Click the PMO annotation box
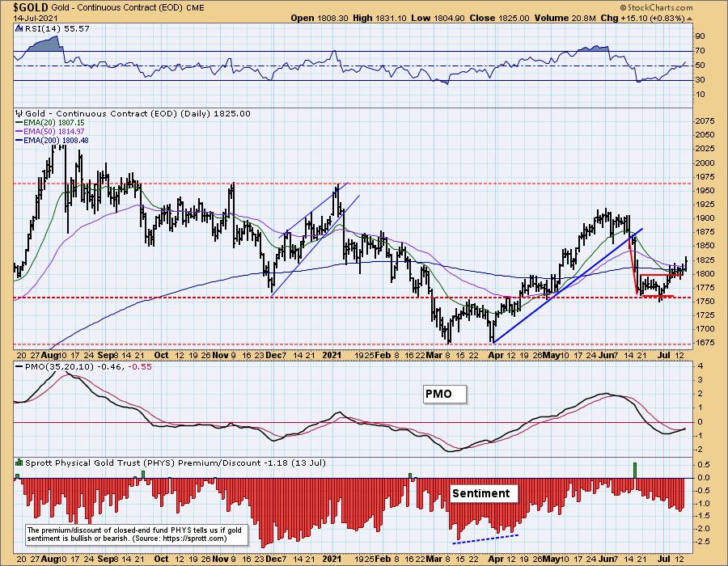The height and width of the screenshot is (566, 728). point(445,394)
